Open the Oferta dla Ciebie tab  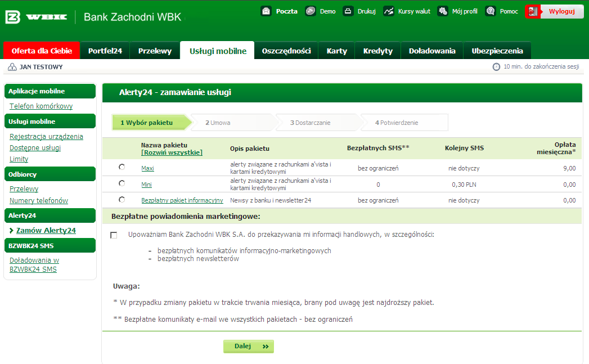[x=42, y=51]
